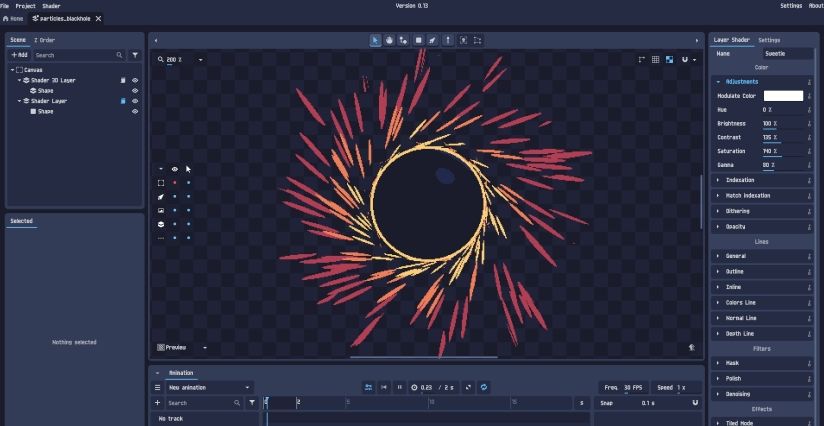Select the arrow pointer tool in top toolbar

coord(375,40)
